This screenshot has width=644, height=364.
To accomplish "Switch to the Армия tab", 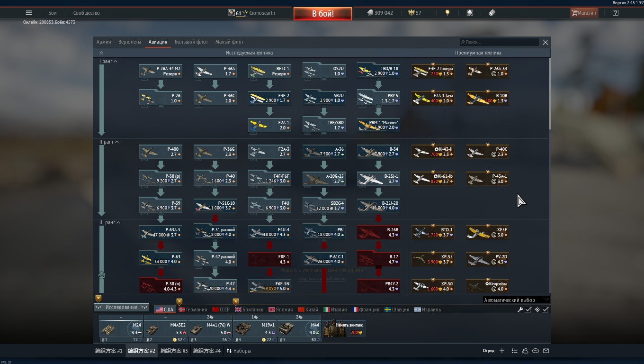I will [x=104, y=42].
